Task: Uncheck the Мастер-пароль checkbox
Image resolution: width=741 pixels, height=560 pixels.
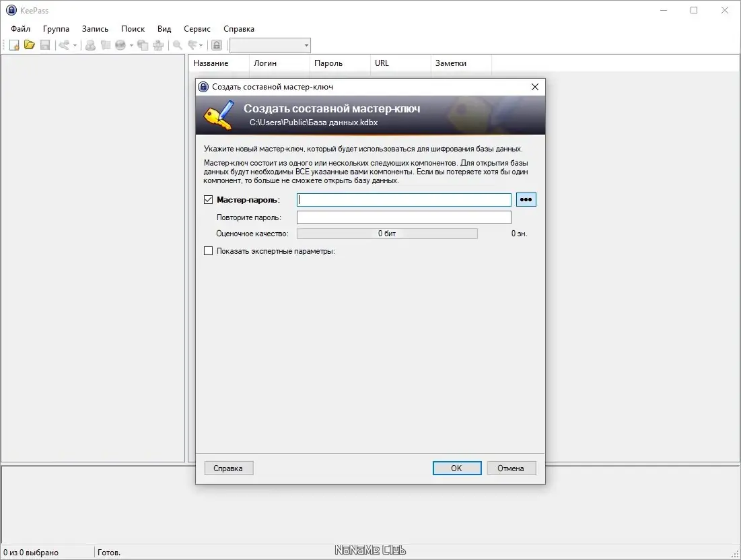Action: click(208, 199)
